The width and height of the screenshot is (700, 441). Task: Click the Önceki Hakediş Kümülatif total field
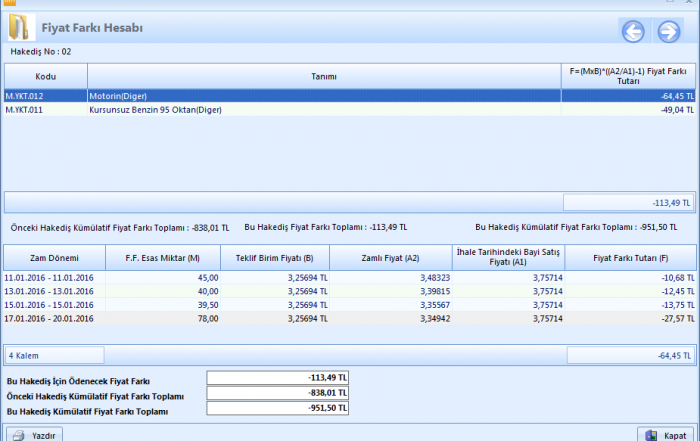click(277, 394)
